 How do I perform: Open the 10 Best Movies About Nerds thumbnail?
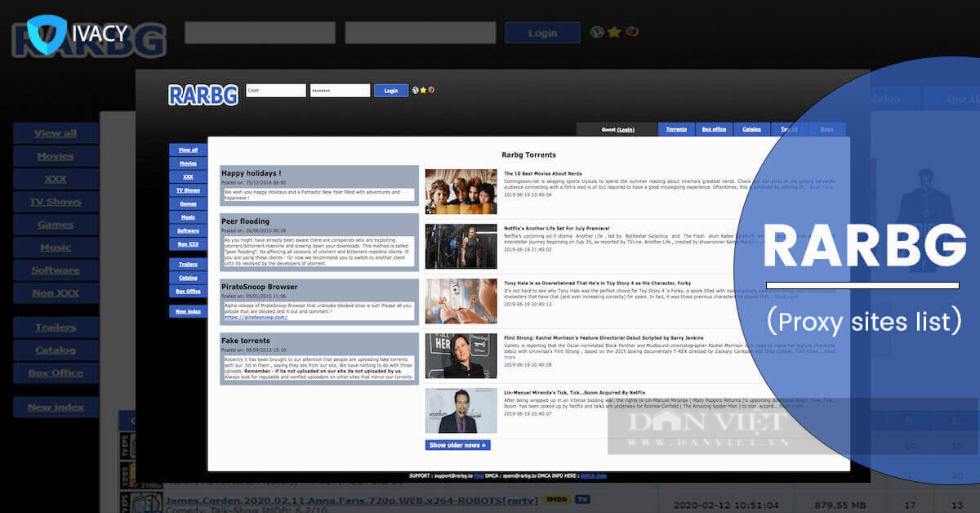click(x=461, y=192)
